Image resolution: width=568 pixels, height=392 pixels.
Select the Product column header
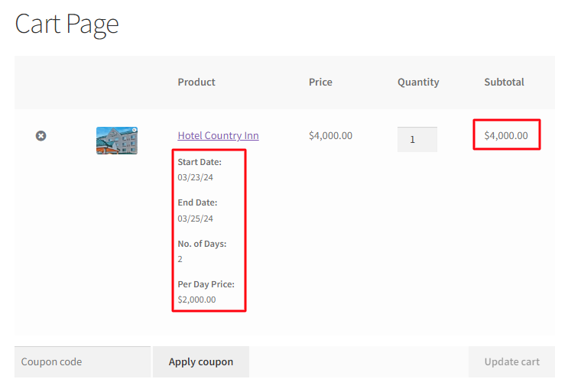coord(196,83)
